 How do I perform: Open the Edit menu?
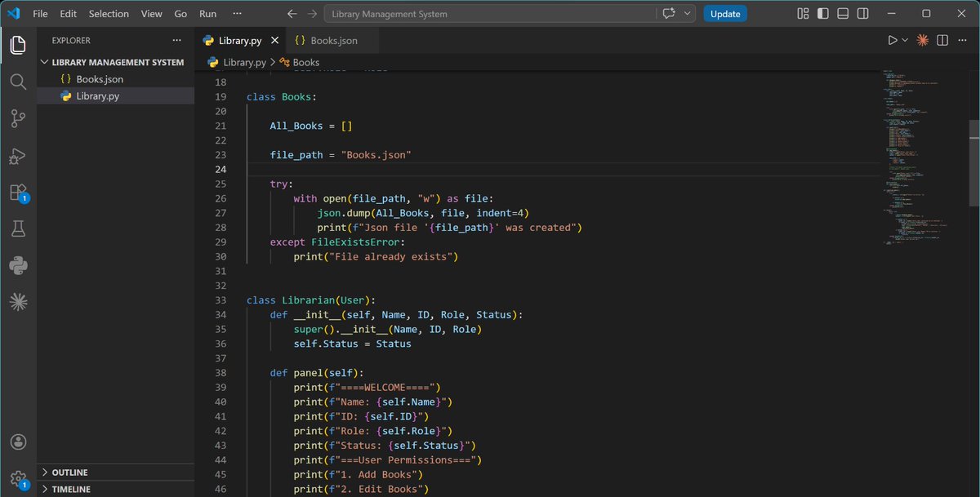(x=68, y=14)
